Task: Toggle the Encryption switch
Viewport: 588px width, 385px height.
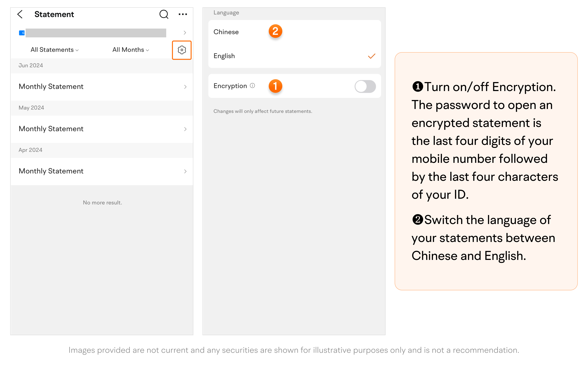Action: point(365,86)
